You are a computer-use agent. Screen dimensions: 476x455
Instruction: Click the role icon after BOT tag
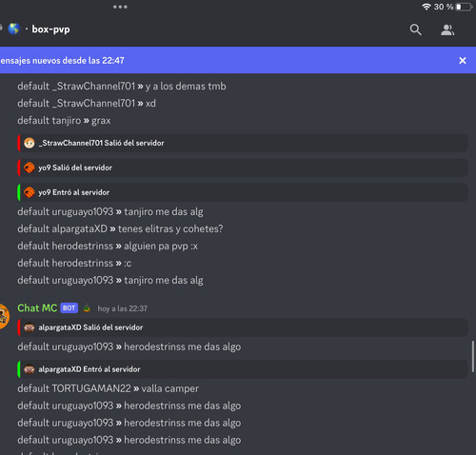click(87, 307)
